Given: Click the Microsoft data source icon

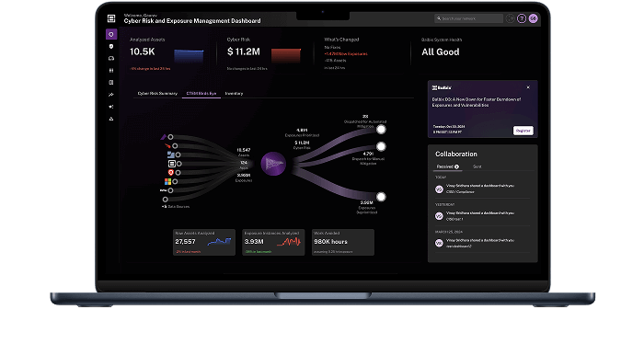Looking at the screenshot, I should (168, 181).
